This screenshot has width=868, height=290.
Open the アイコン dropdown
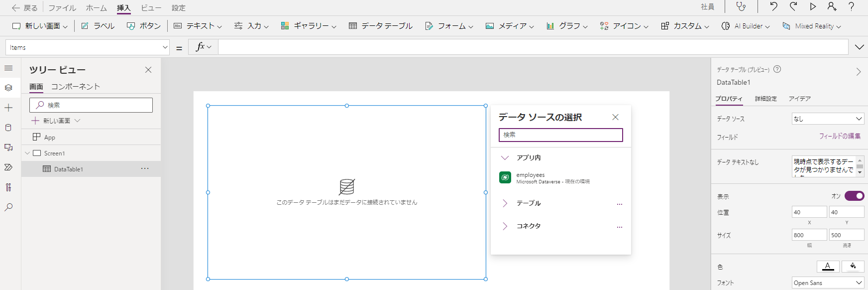pos(624,26)
